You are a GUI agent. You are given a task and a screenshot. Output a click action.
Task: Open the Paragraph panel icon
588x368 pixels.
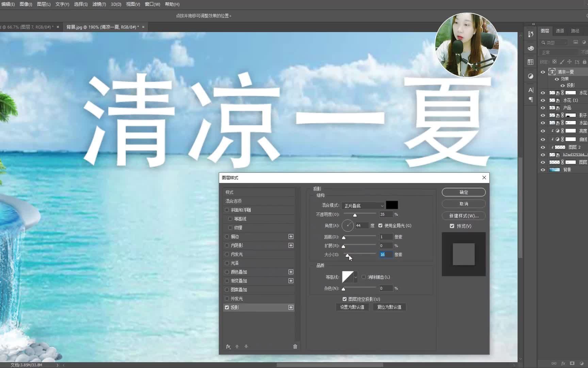pyautogui.click(x=530, y=100)
